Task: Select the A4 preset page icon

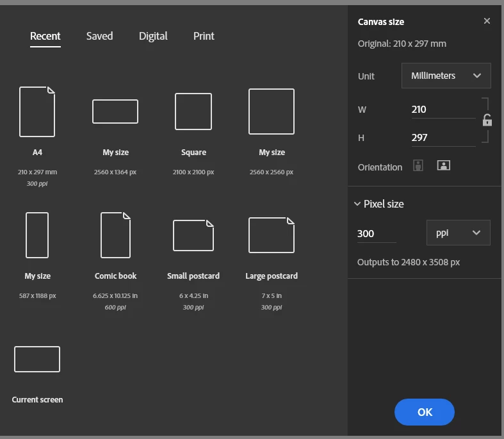Action: 37,112
